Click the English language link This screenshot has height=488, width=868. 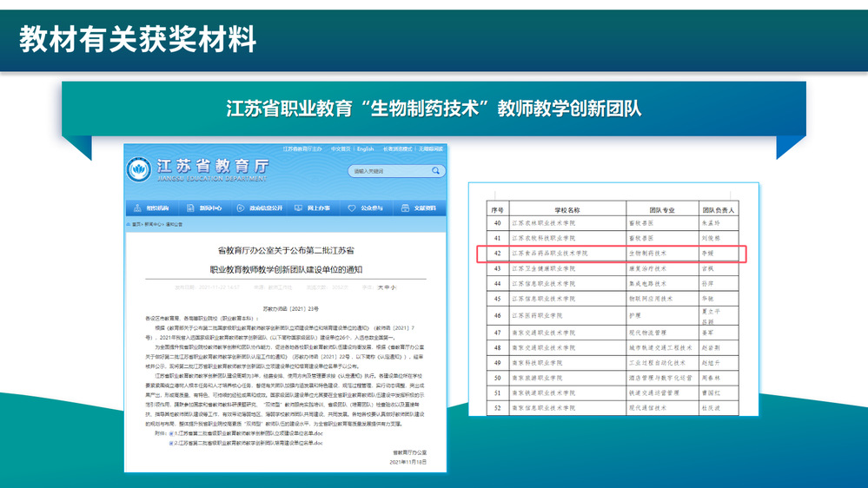[x=364, y=148]
